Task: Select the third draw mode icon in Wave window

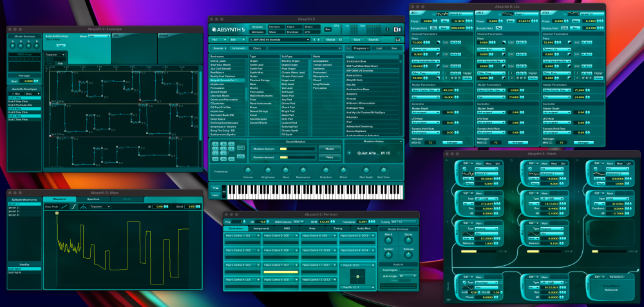Action: pyautogui.click(x=84, y=207)
